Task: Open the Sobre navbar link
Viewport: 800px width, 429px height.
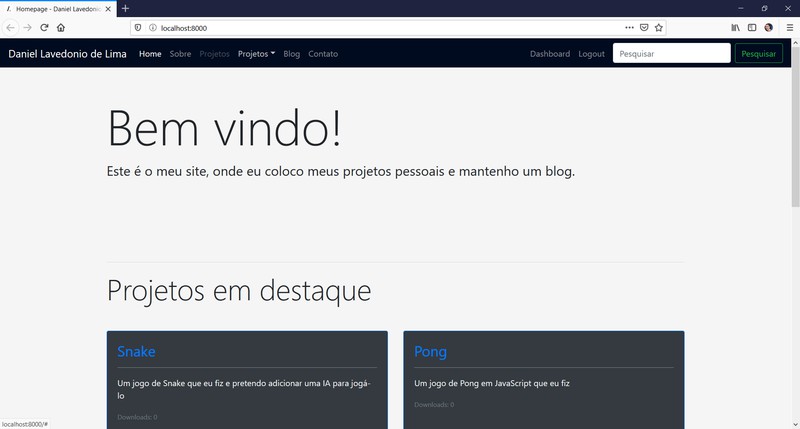Action: 180,54
